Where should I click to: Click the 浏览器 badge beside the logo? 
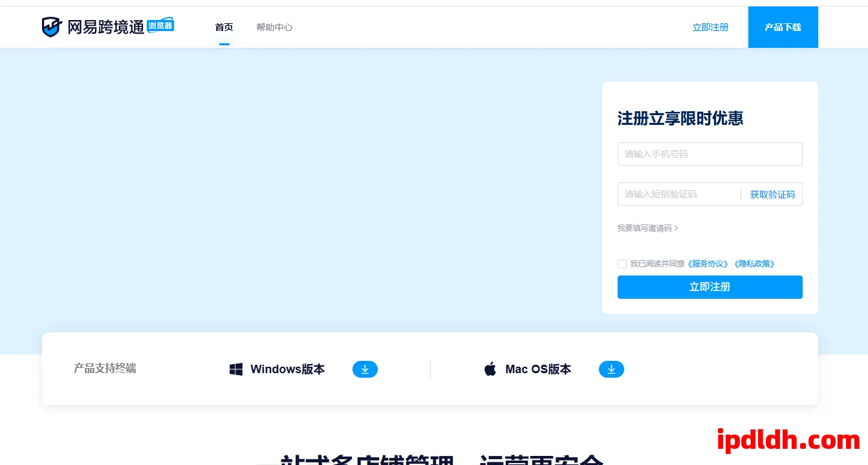(x=160, y=25)
